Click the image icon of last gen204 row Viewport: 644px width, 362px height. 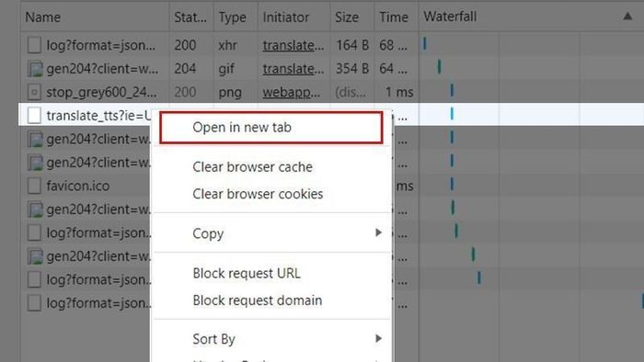pyautogui.click(x=35, y=256)
